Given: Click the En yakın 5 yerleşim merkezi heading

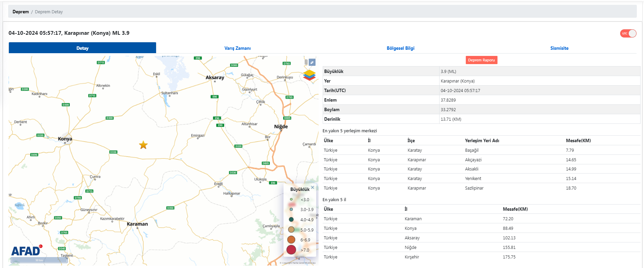Looking at the screenshot, I should coord(350,131).
